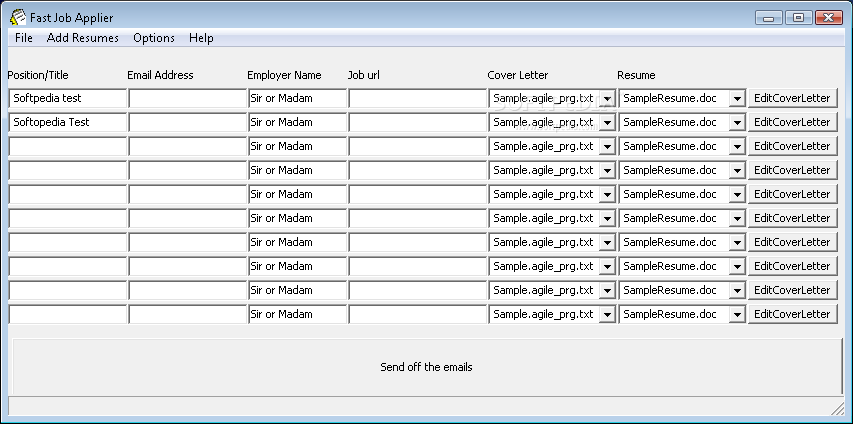
Task: Click Job url field in Softpedia test row
Action: [417, 99]
